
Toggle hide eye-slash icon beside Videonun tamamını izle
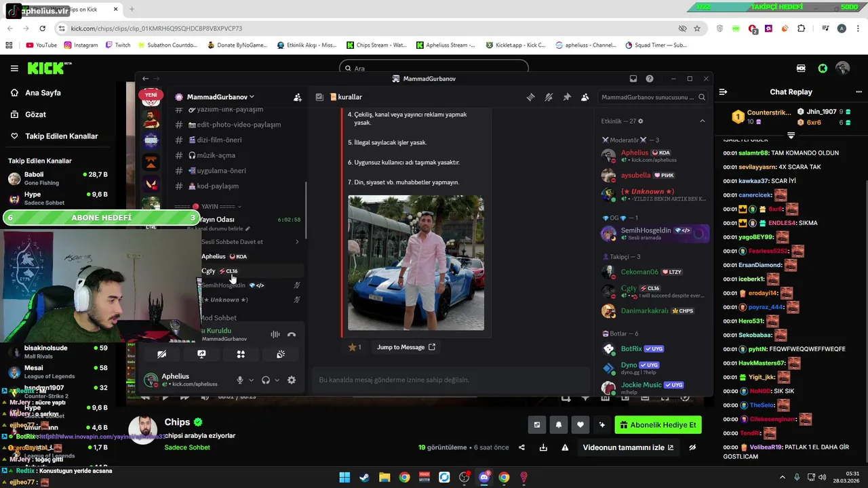click(x=692, y=447)
